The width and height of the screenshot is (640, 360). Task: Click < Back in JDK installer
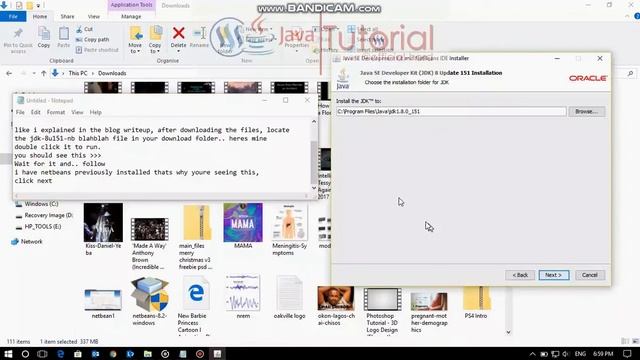(x=520, y=275)
